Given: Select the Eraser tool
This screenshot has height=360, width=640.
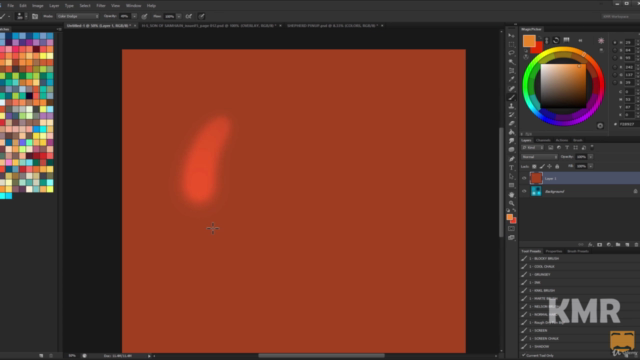Looking at the screenshot, I should point(511,123).
